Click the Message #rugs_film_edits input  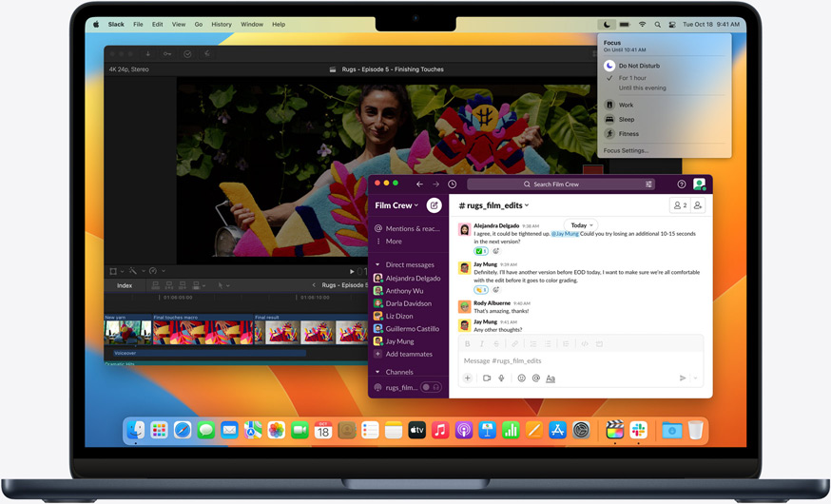581,361
